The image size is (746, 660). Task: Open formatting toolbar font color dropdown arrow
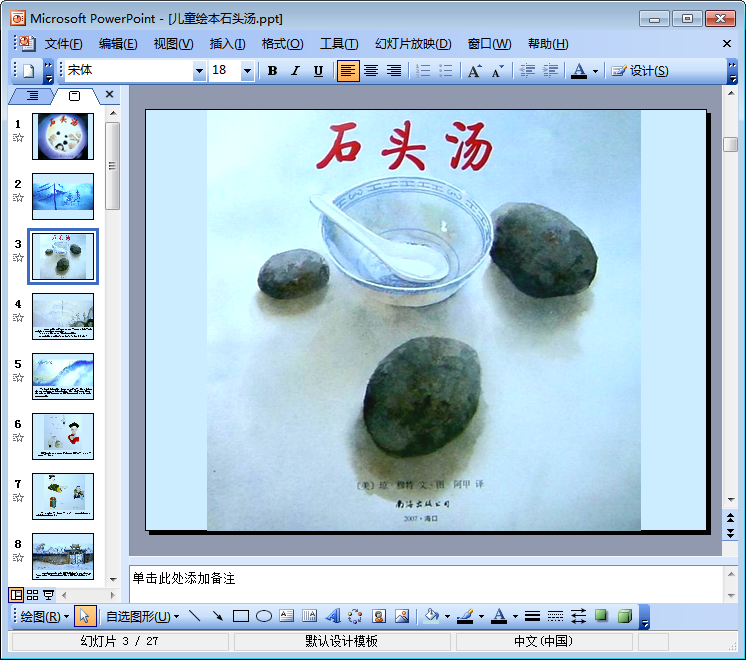(595, 71)
